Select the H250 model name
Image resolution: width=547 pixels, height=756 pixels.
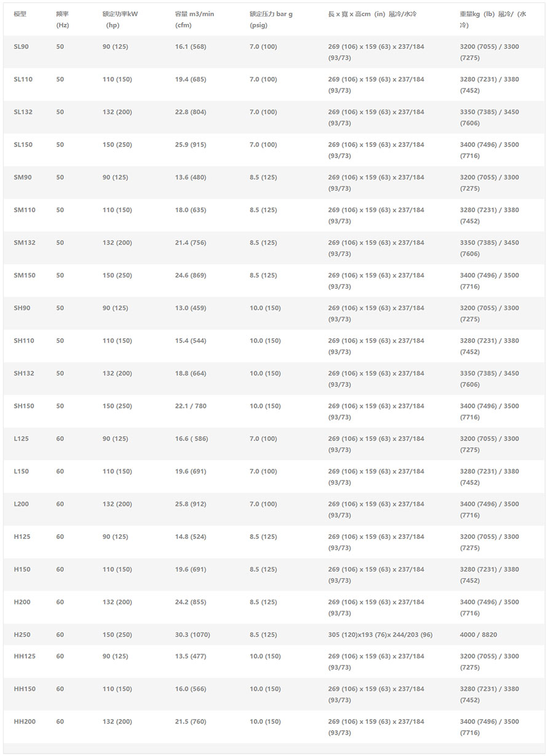pyautogui.click(x=22, y=635)
